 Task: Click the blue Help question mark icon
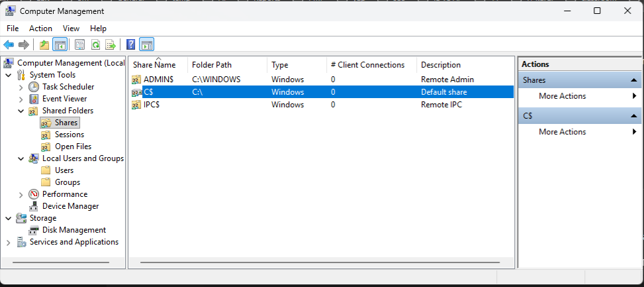click(x=131, y=44)
